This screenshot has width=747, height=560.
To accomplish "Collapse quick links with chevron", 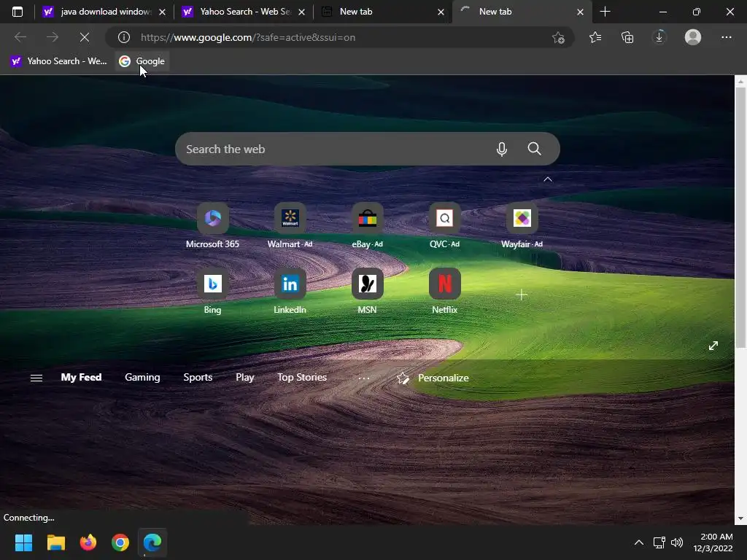I will tap(548, 179).
